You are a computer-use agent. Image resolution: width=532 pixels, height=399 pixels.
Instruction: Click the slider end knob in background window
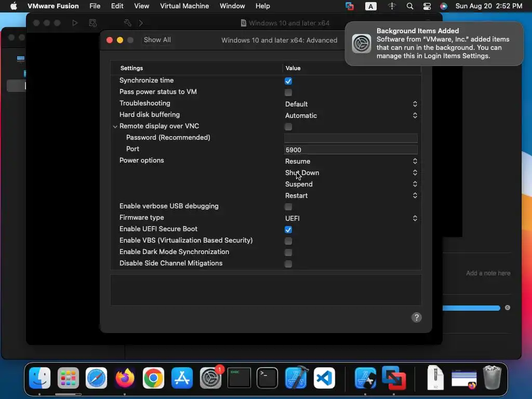pyautogui.click(x=508, y=308)
